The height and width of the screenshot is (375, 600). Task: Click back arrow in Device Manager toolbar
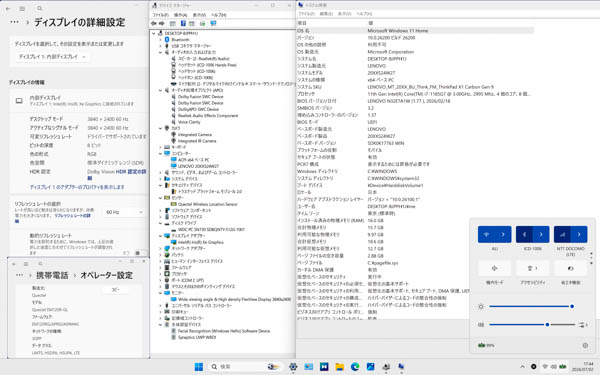pyautogui.click(x=154, y=24)
